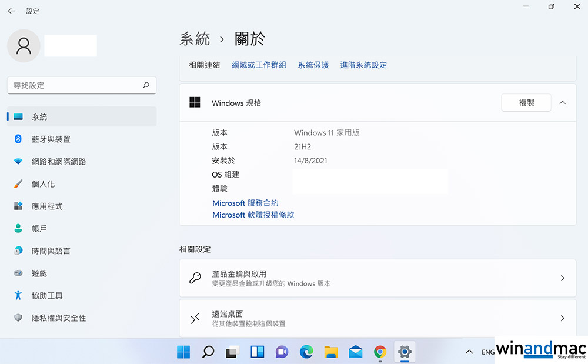Click the back arrow in Settings
Viewport: 588px width, 364px height.
click(x=11, y=11)
